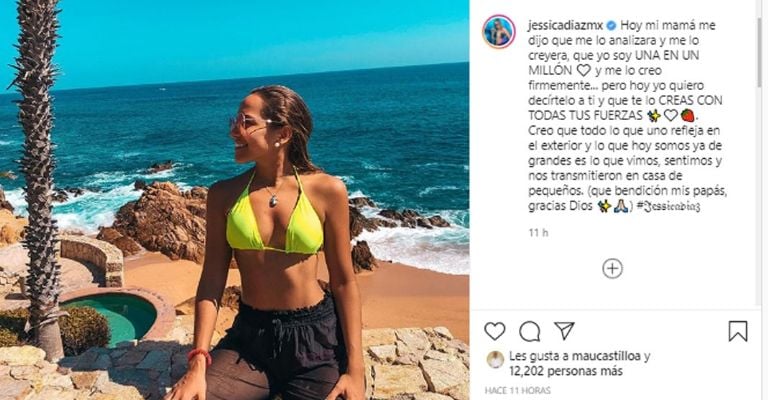This screenshot has width=768, height=400.
Task: View 12,202 personas más likes list
Action: tap(566, 372)
